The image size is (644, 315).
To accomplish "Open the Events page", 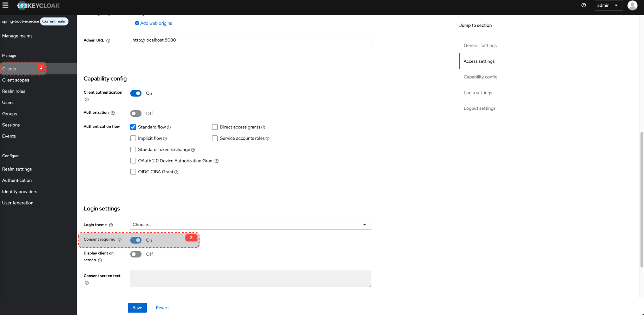I will [9, 136].
